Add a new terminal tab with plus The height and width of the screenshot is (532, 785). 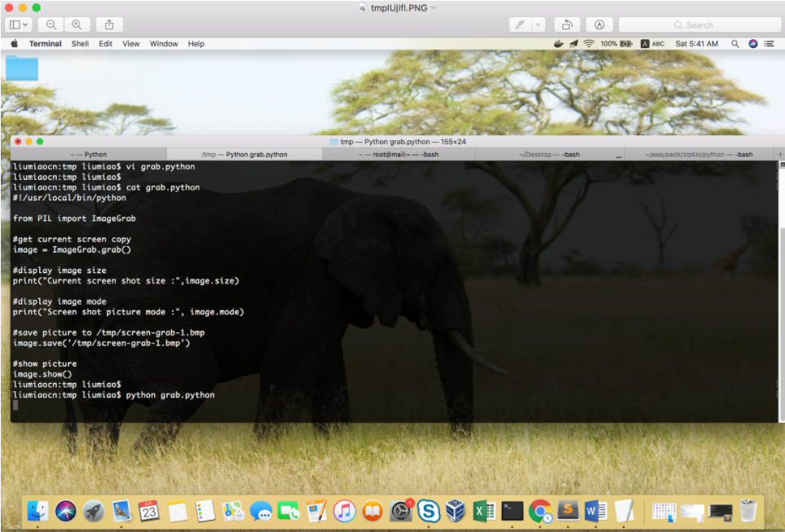point(779,154)
